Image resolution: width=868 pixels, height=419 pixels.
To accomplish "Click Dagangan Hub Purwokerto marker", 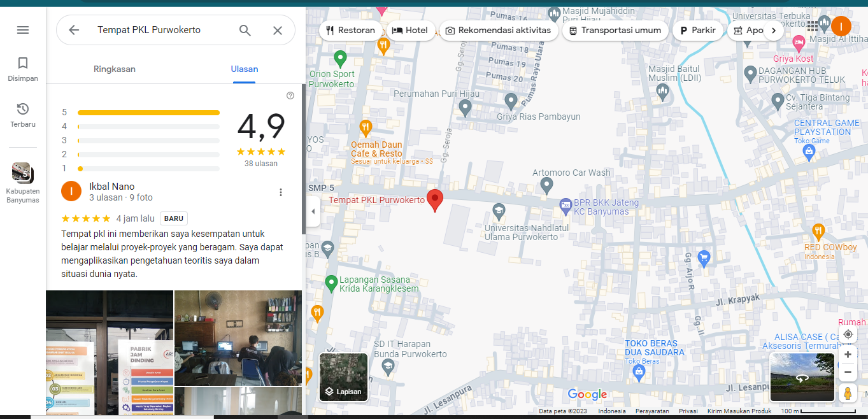I will click(751, 75).
